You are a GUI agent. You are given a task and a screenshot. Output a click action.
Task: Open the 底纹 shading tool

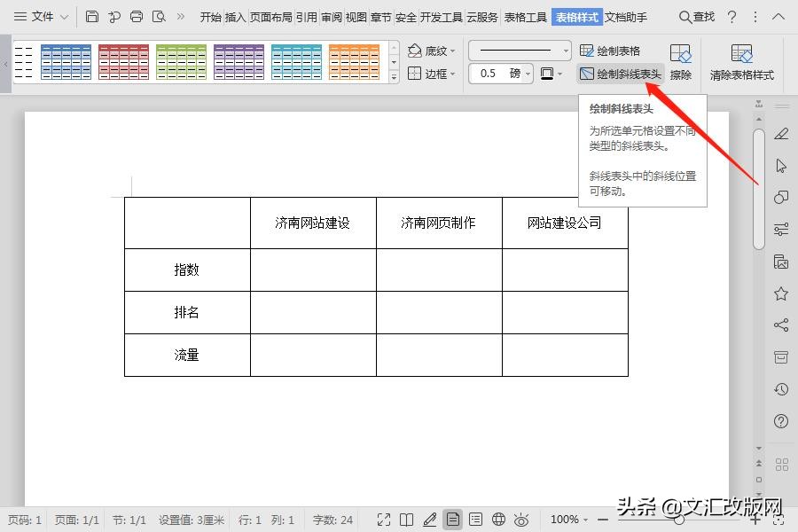pos(432,50)
